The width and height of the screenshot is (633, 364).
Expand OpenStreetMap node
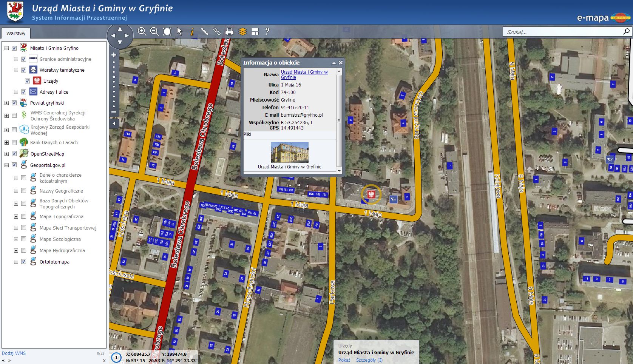(6, 154)
